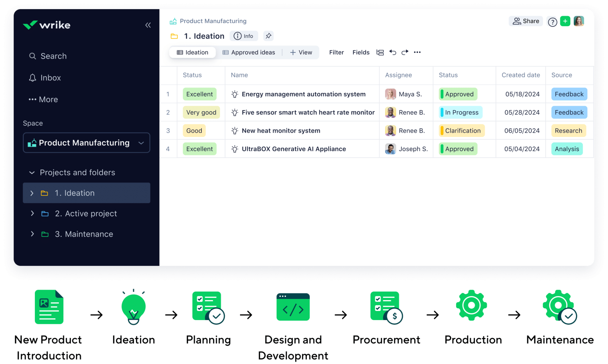This screenshot has width=608, height=364.
Task: Open Inbox from the sidebar bell icon
Action: coord(33,77)
